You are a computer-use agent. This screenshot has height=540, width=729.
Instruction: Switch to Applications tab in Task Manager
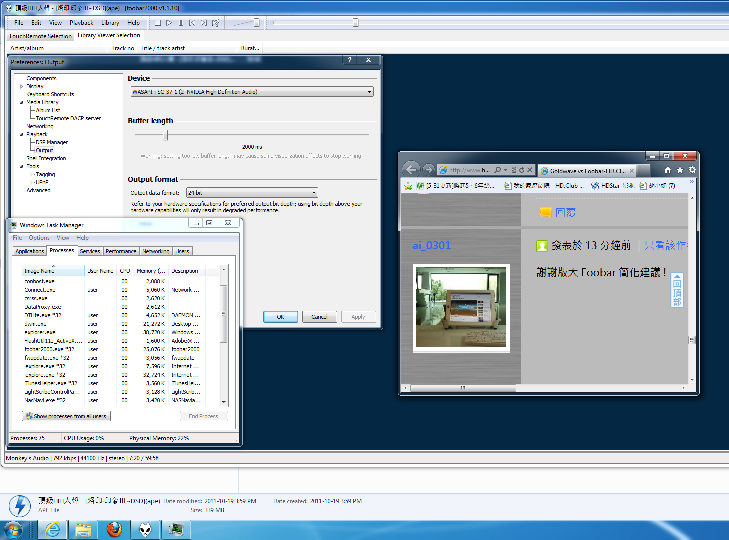click(30, 251)
